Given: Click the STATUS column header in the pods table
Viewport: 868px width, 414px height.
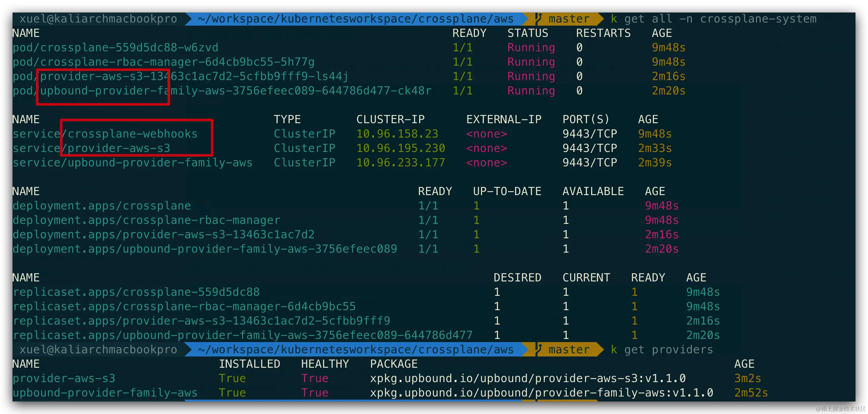Looking at the screenshot, I should tap(528, 33).
